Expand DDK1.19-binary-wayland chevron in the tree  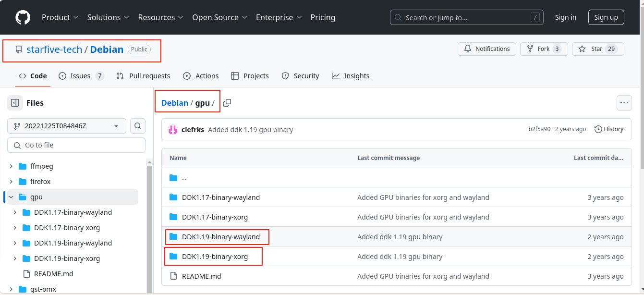15,243
